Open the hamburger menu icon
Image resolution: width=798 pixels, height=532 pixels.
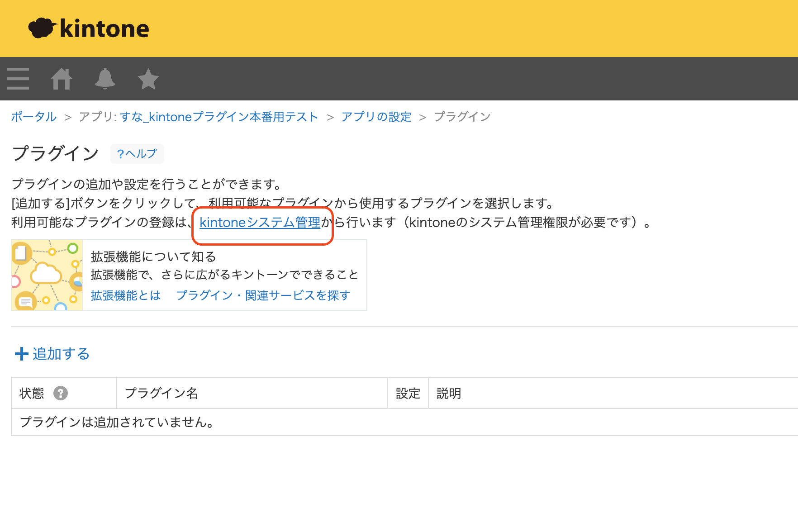click(18, 79)
